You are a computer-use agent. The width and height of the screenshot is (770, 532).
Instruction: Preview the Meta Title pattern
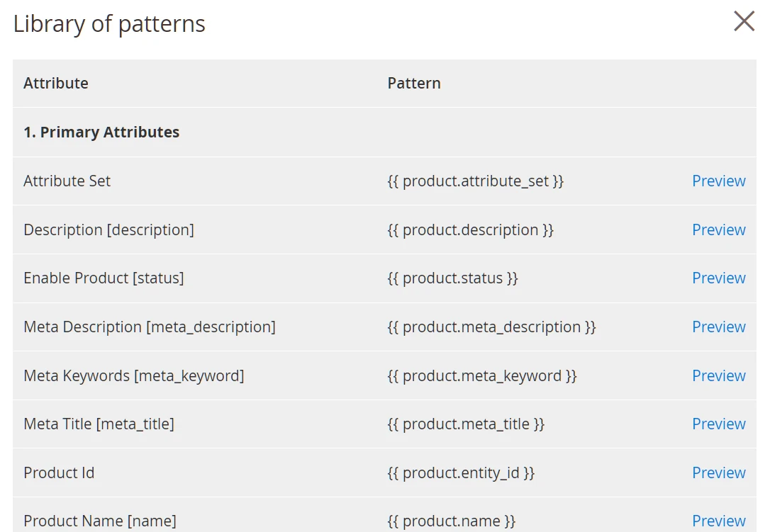(718, 424)
